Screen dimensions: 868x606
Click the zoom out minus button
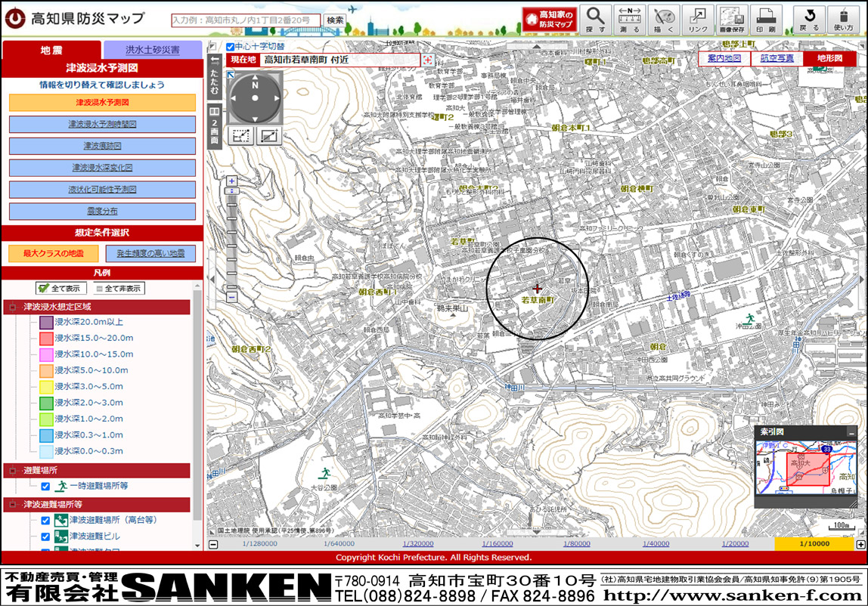[x=232, y=297]
